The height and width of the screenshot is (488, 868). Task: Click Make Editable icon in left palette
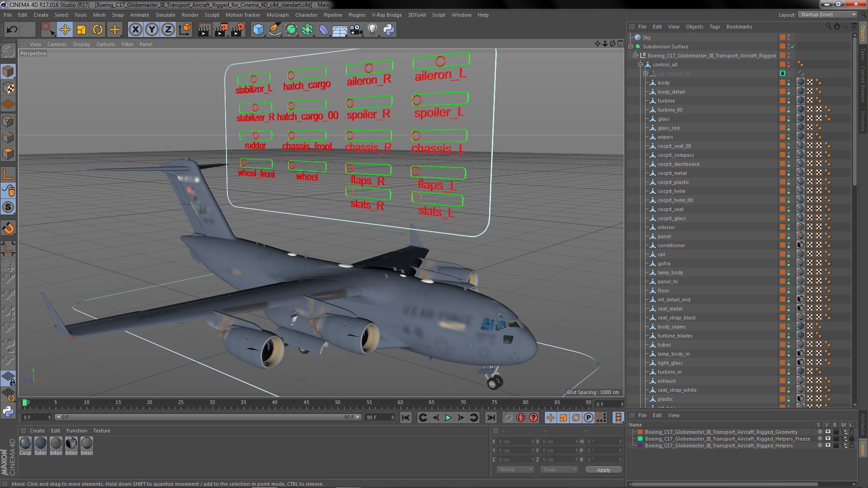coord(8,51)
